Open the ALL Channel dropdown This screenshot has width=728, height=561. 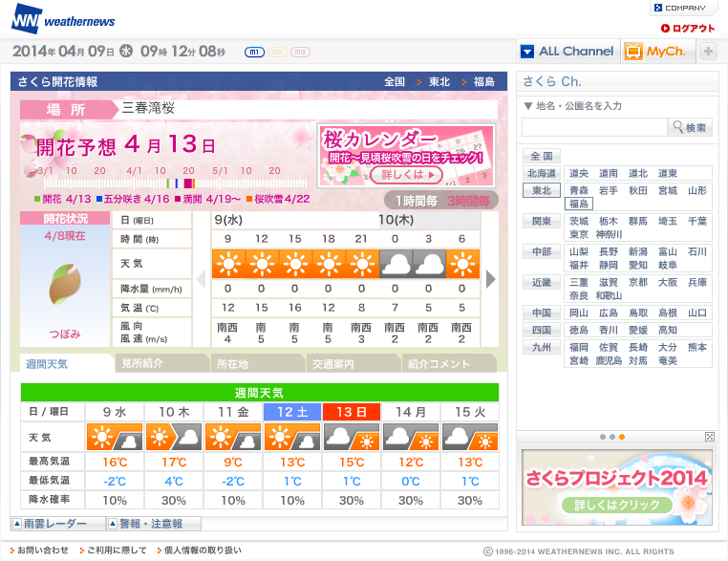coord(567,51)
